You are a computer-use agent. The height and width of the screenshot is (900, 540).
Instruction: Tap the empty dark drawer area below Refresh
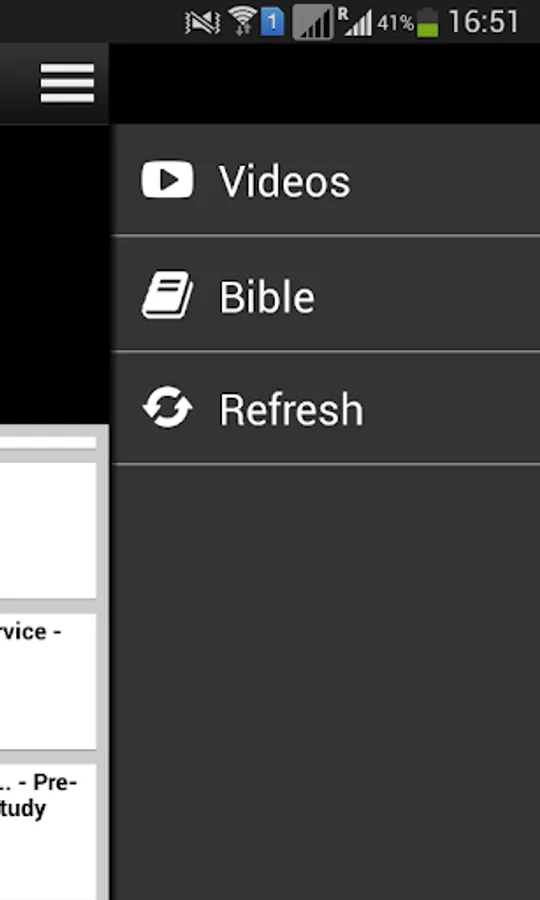point(326,682)
